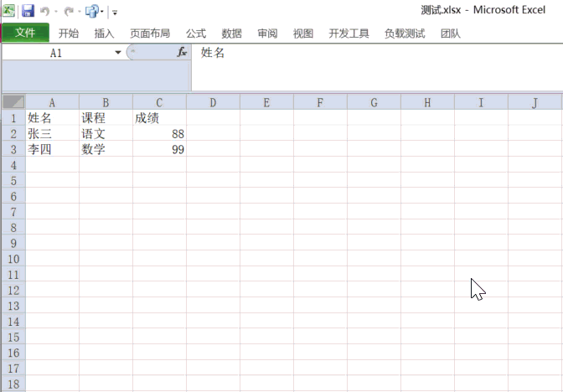
Task: Click the stacked-windows icon in quick access toolbar
Action: point(91,12)
